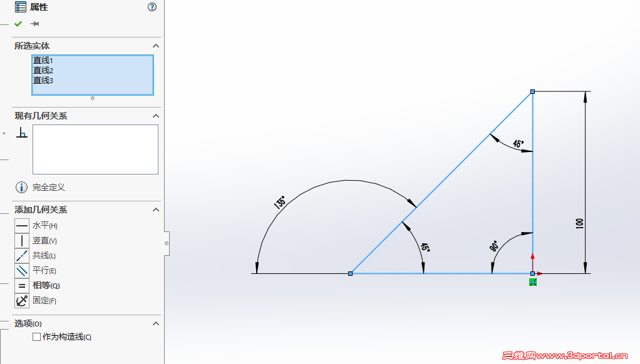Click the pushpin icon to keep panel visible
Viewport: 640px width, 364px height.
[x=34, y=24]
